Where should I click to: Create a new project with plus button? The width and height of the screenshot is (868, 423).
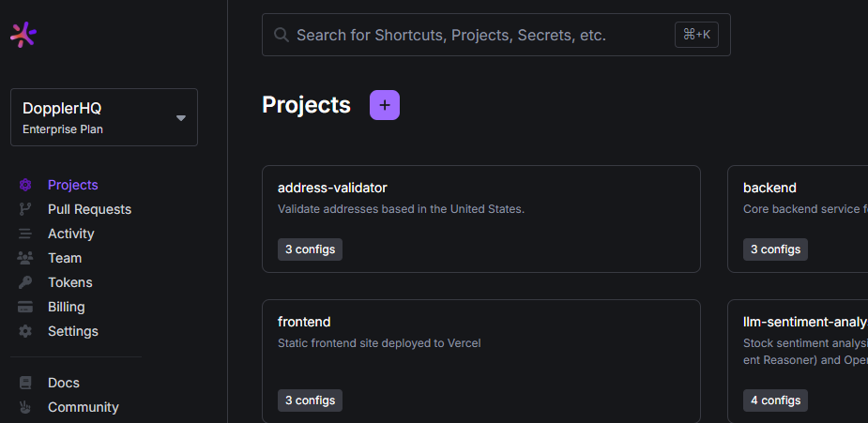point(385,105)
